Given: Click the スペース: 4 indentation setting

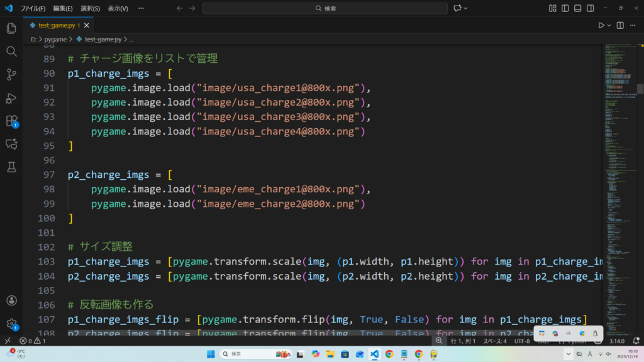Looking at the screenshot, I should coord(494,341).
